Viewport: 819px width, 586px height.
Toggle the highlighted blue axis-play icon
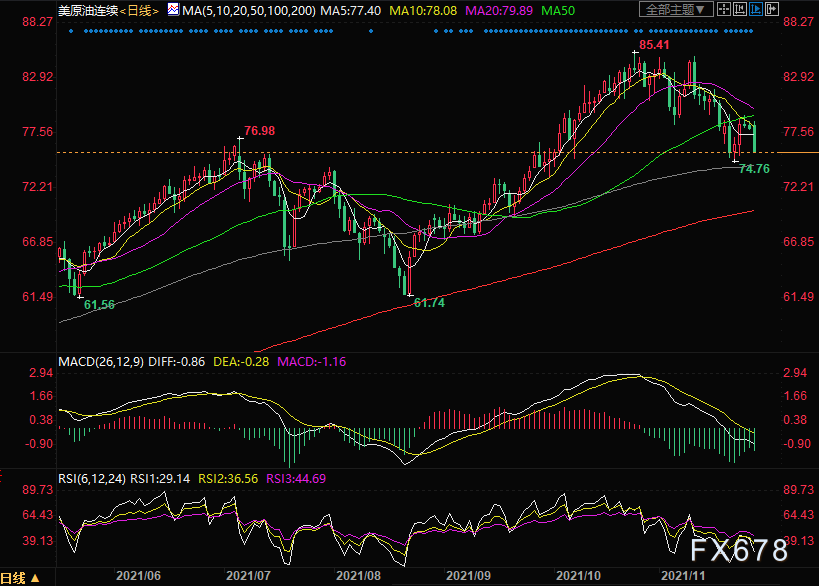(x=756, y=9)
